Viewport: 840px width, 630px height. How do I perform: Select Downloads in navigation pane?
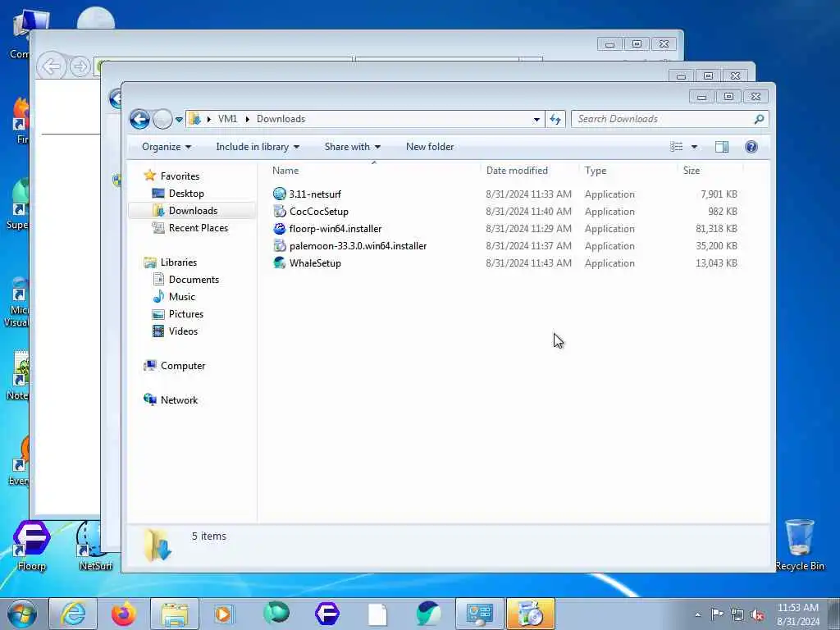point(193,211)
